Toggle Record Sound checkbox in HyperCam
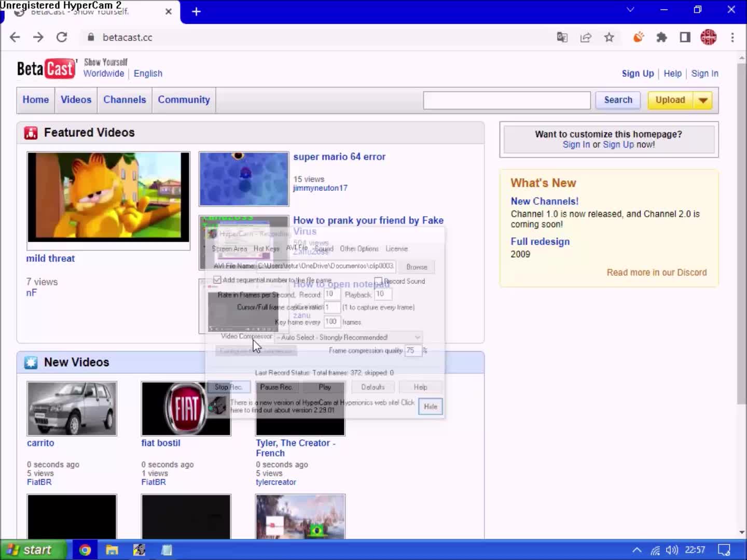Viewport: 747px width, 560px height. pos(379,281)
